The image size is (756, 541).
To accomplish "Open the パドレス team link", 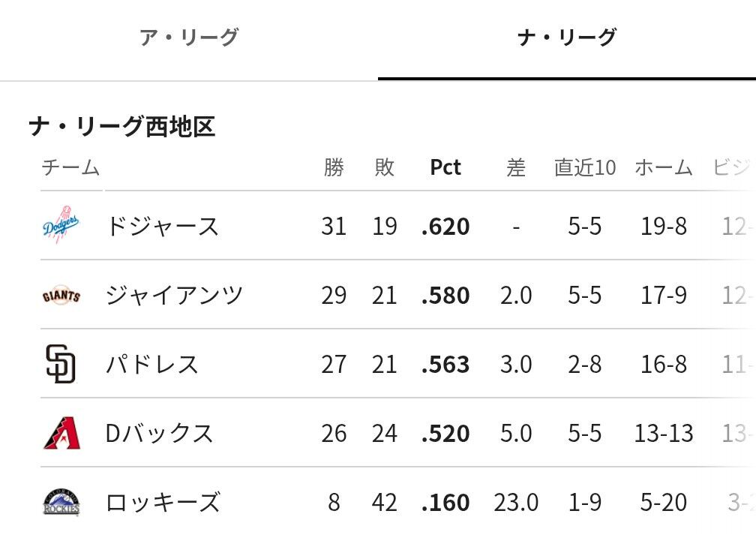I will pos(152,364).
